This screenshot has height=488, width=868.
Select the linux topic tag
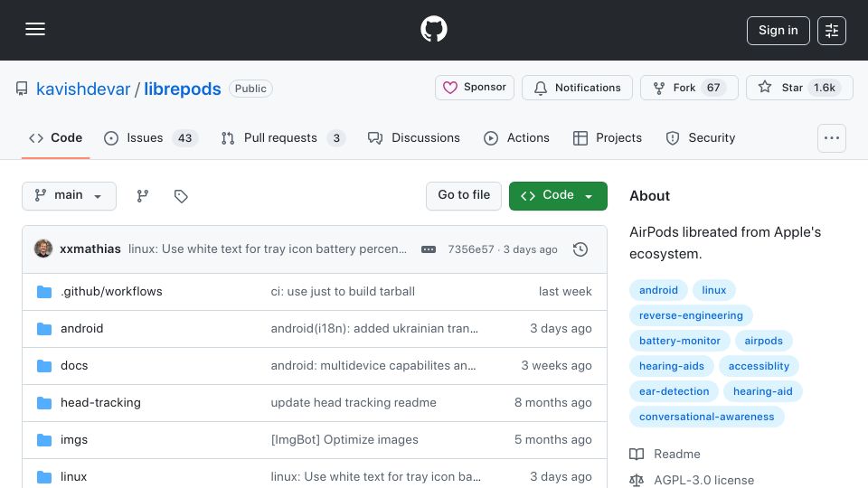pos(714,290)
